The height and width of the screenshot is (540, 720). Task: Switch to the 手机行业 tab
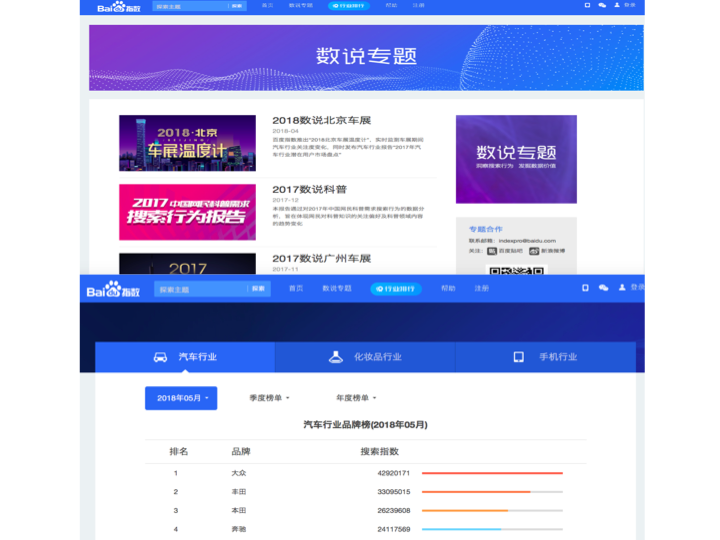(546, 357)
